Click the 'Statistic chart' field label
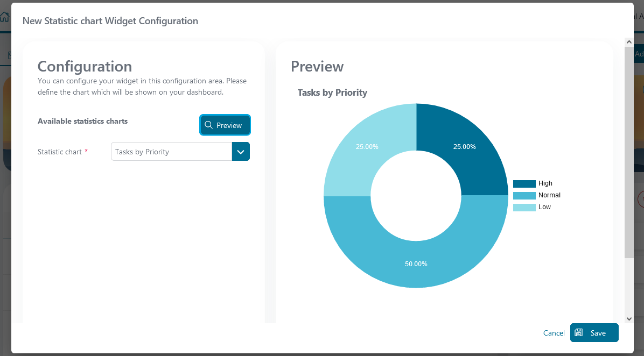The height and width of the screenshot is (356, 644). [60, 152]
